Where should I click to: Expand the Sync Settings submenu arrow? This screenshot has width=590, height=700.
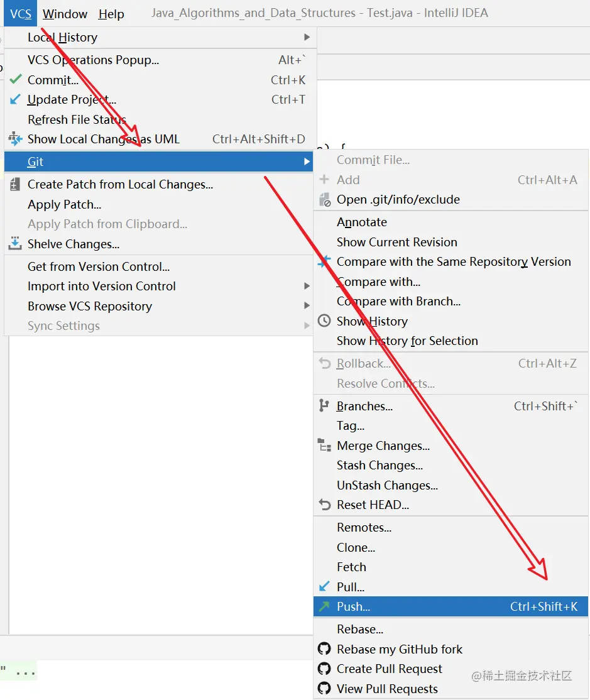pyautogui.click(x=307, y=325)
